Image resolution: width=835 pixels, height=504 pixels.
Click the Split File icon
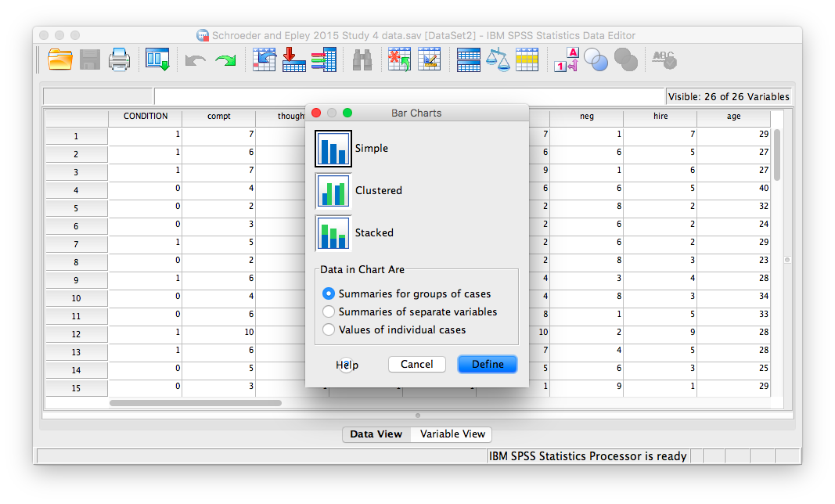click(469, 59)
